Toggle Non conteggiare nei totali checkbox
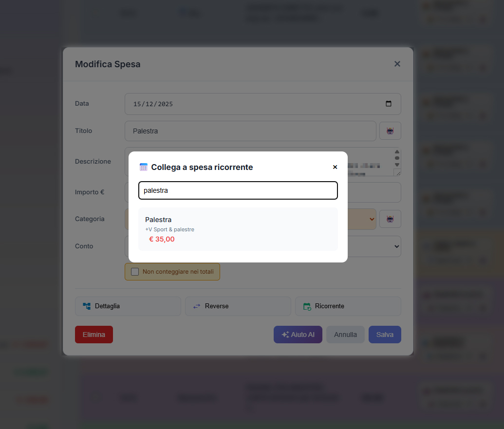Image resolution: width=504 pixels, height=429 pixels. point(135,272)
